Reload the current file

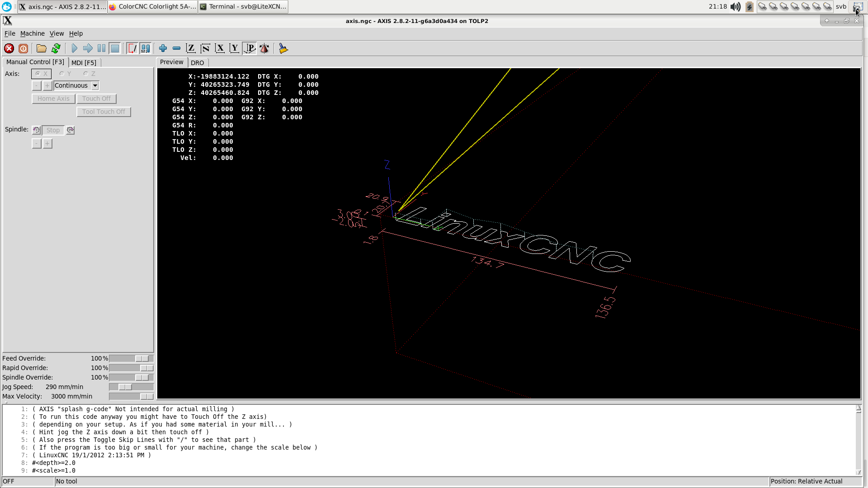[x=56, y=48]
